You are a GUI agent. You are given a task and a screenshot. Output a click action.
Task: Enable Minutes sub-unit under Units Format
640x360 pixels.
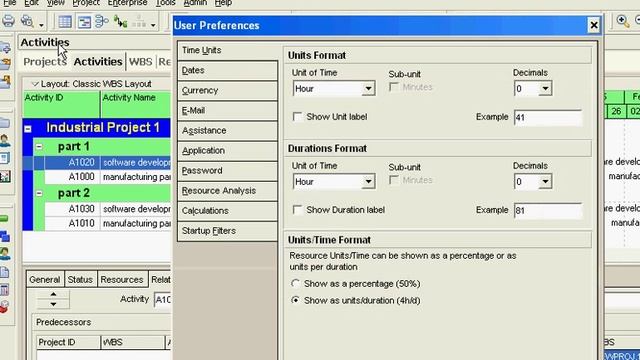(x=394, y=87)
